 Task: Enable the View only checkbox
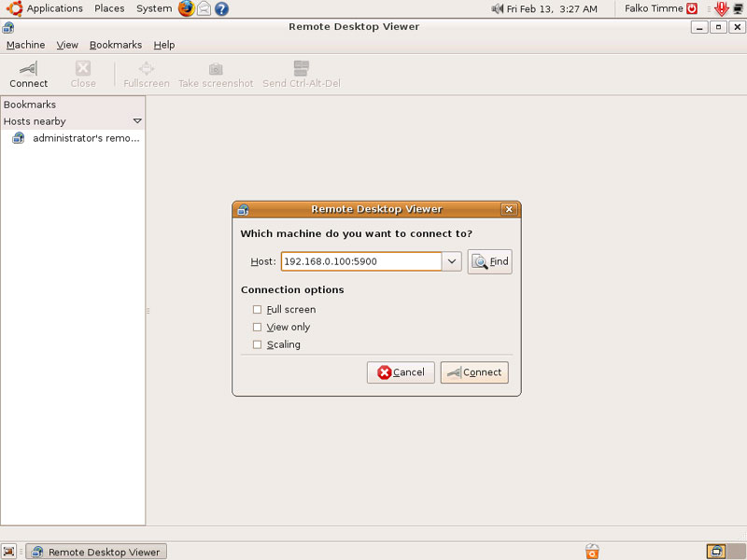258,328
